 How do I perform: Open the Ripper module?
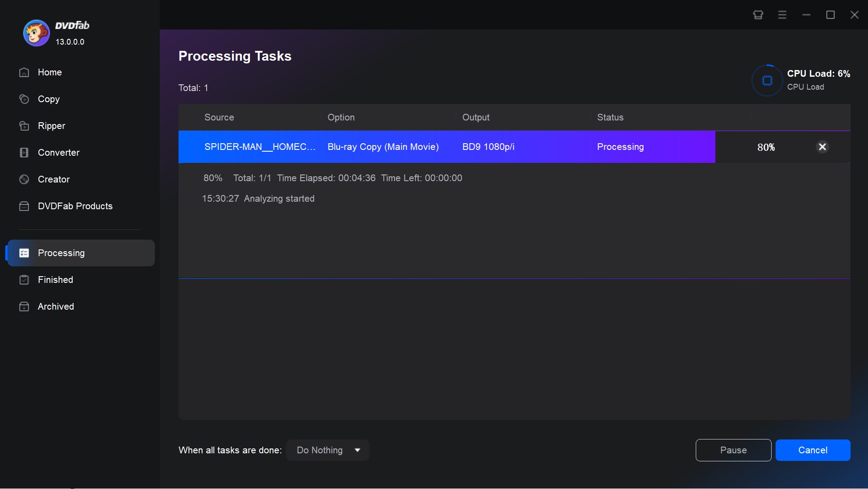click(52, 126)
